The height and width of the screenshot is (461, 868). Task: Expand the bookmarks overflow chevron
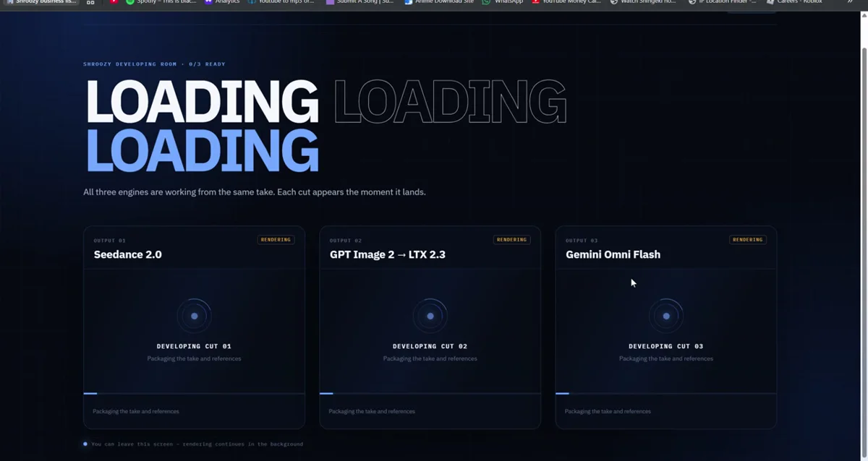[x=850, y=2]
